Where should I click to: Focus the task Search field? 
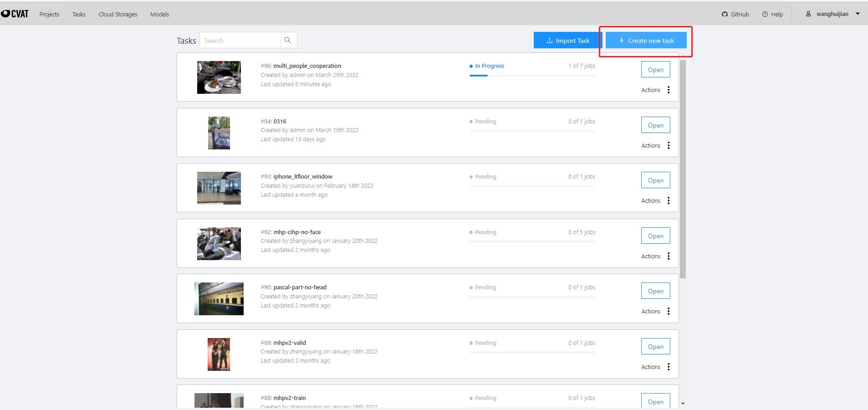pos(240,40)
